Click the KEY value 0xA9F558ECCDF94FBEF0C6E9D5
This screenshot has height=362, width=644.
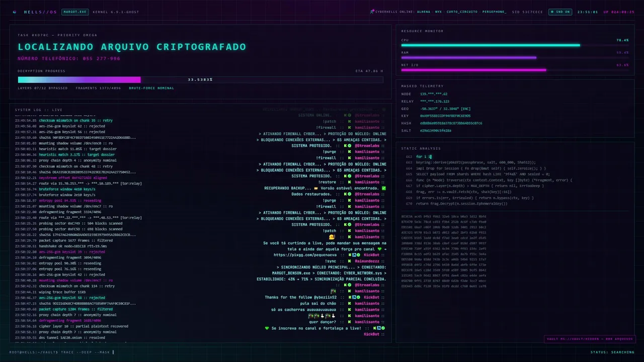[445, 116]
